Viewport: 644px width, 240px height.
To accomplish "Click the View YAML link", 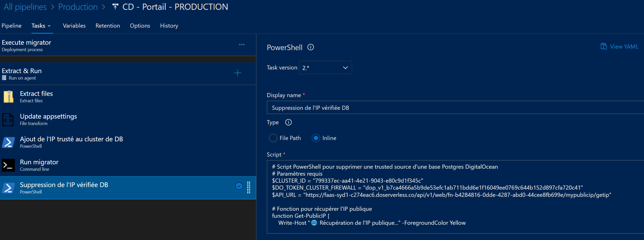I will 619,47.
